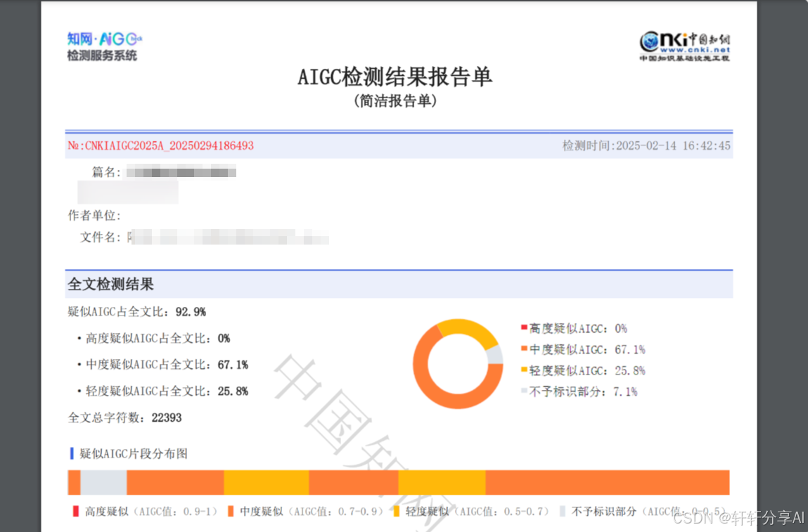808x532 pixels.
Task: Click yellow swatch beside 轻度疑似 (AIGC值: 0.5-0.7)
Action: 397,512
